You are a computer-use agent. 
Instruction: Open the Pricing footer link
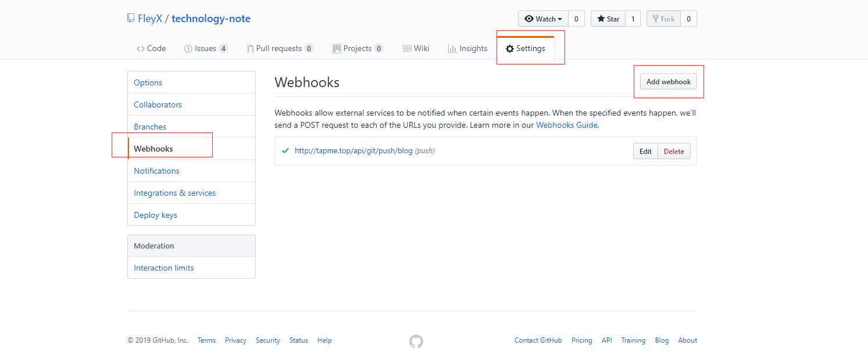click(582, 340)
